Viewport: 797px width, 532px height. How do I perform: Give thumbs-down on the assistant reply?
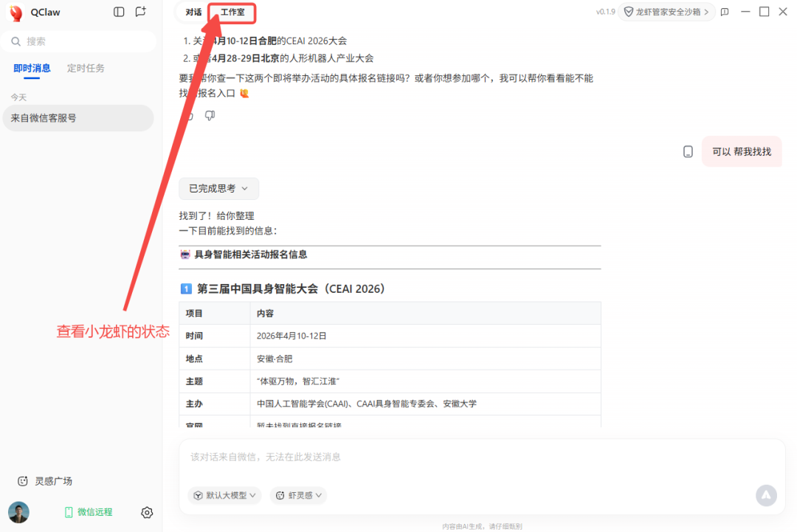[x=210, y=115]
